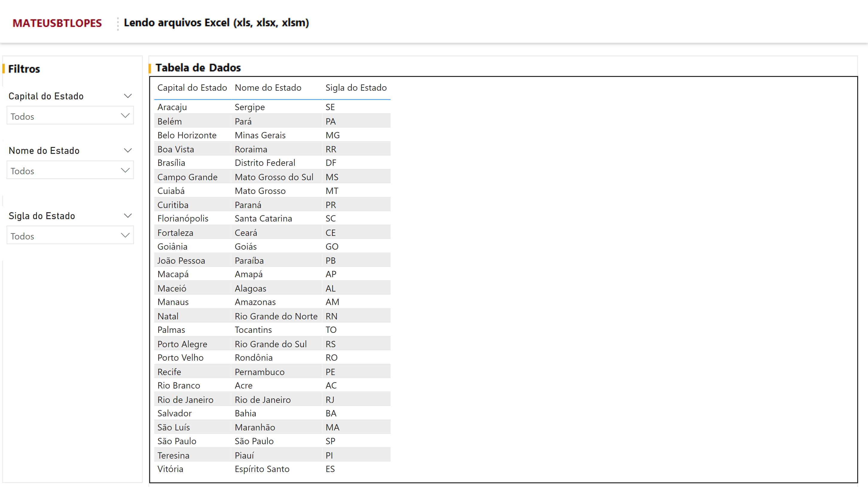Image resolution: width=868 pixels, height=487 pixels.
Task: Click the Filtros panel heading
Action: (x=24, y=69)
